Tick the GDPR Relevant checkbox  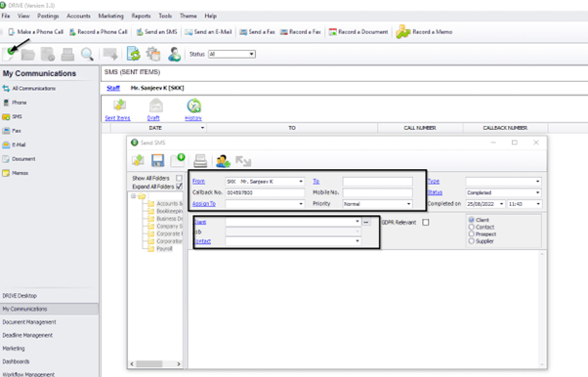click(x=425, y=222)
